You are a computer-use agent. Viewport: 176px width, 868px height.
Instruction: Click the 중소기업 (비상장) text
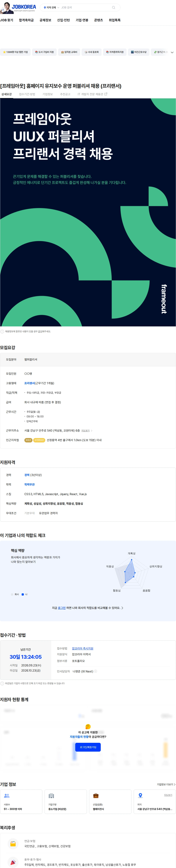(57, 809)
